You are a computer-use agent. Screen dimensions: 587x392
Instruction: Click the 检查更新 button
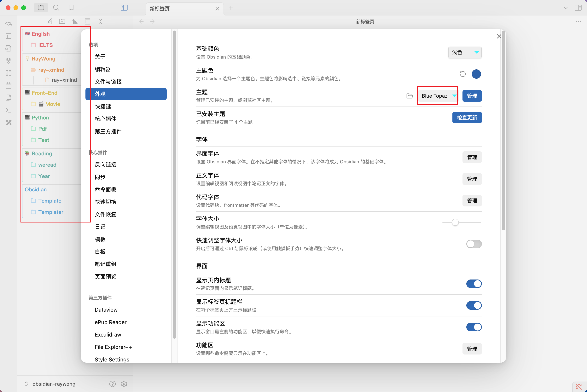click(x=467, y=118)
